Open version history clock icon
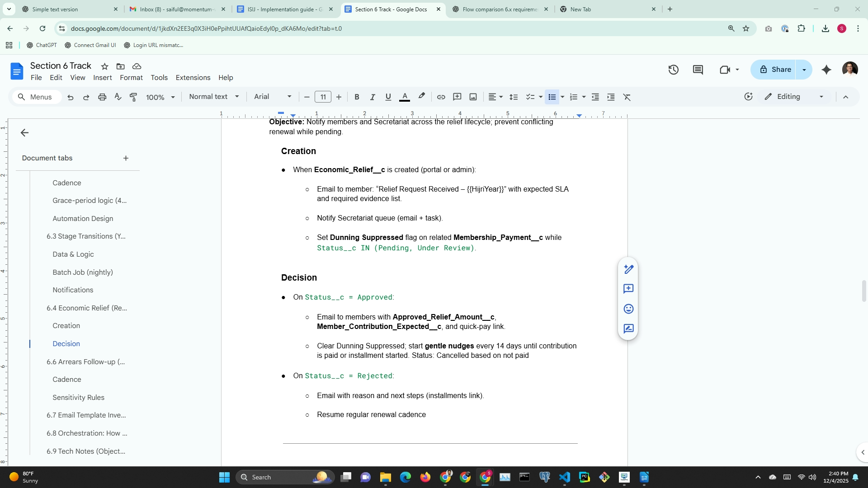The height and width of the screenshot is (488, 868). (673, 70)
